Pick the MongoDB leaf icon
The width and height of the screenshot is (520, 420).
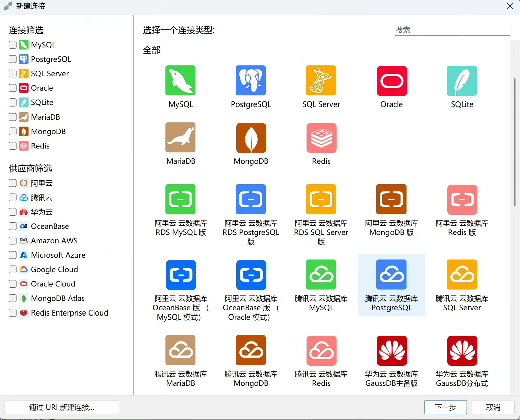point(251,138)
